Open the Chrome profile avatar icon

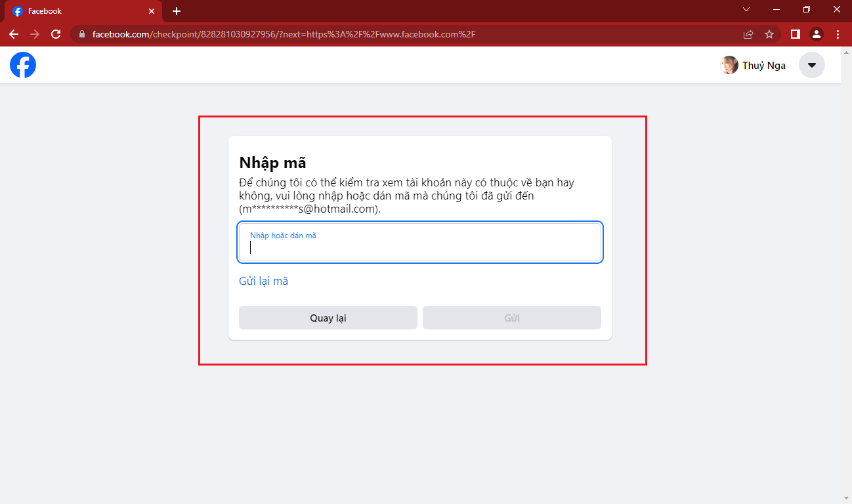pyautogui.click(x=816, y=34)
